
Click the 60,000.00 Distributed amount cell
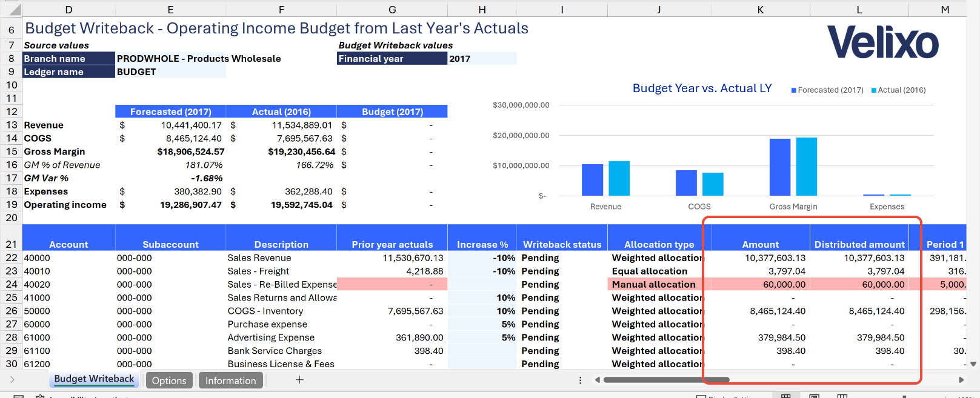click(x=859, y=284)
